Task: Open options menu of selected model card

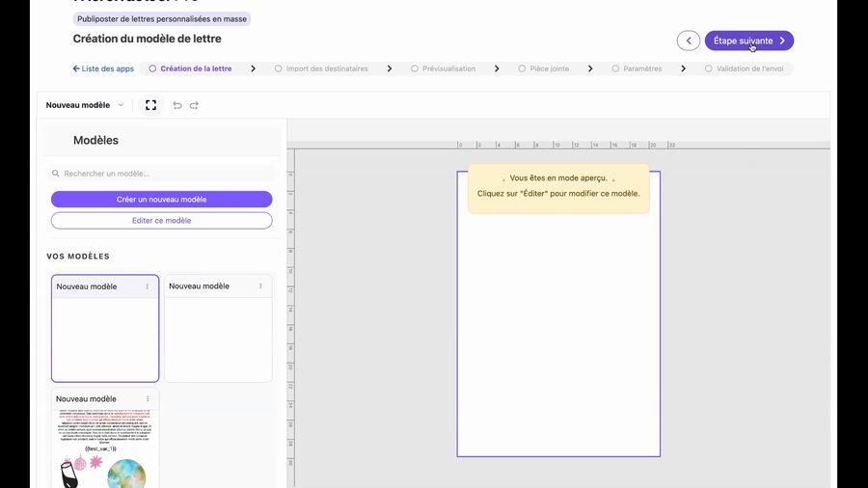Action: [x=148, y=286]
